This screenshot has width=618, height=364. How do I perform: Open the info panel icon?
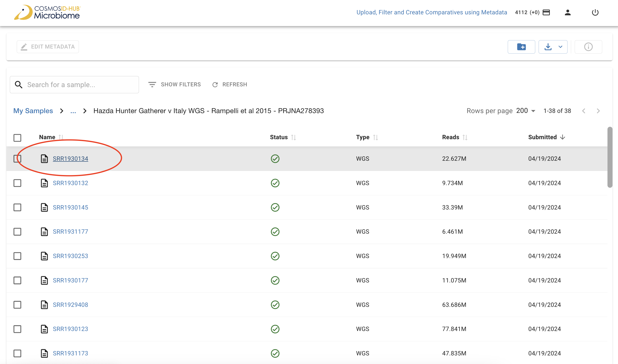pyautogui.click(x=588, y=47)
